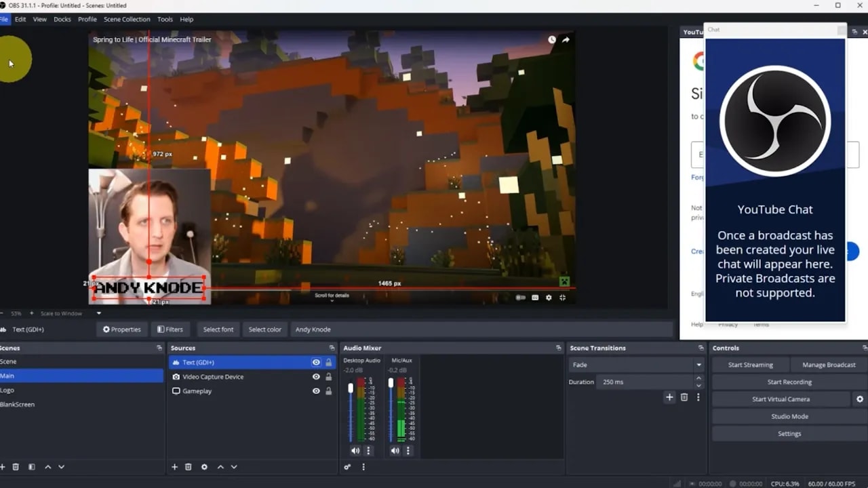This screenshot has width=868, height=488.
Task: Toggle visibility of the Gameplay source
Action: [315, 390]
